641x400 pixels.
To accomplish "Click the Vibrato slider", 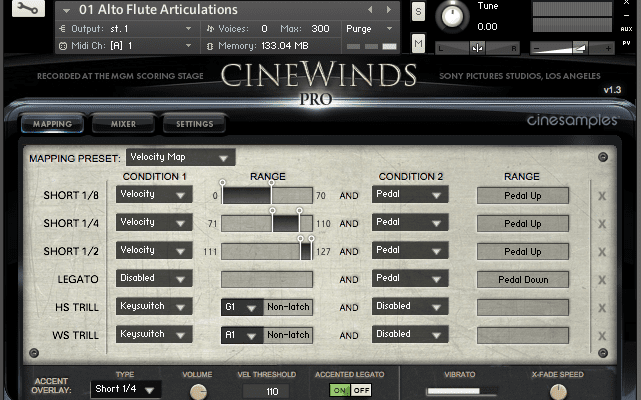I will pos(460,391).
